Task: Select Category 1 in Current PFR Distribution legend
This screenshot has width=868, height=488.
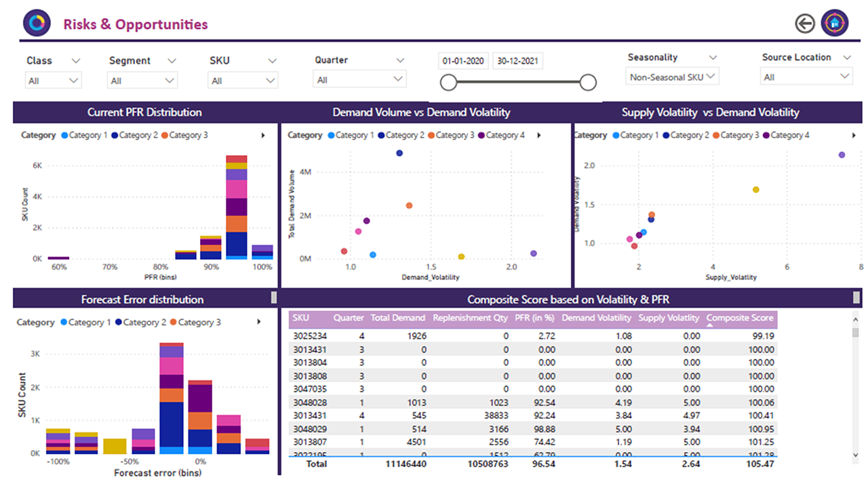Action: tap(83, 136)
